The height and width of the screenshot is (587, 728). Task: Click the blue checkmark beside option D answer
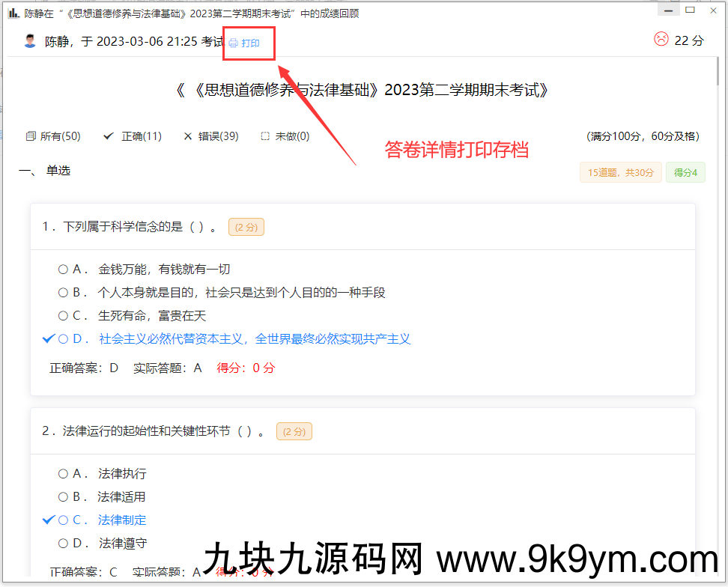(x=49, y=338)
